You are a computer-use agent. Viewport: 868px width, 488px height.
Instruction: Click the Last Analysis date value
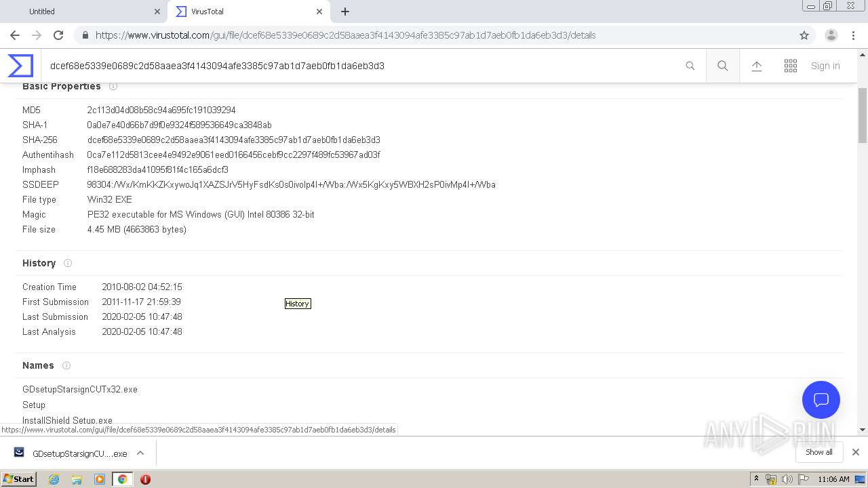[142, 331]
